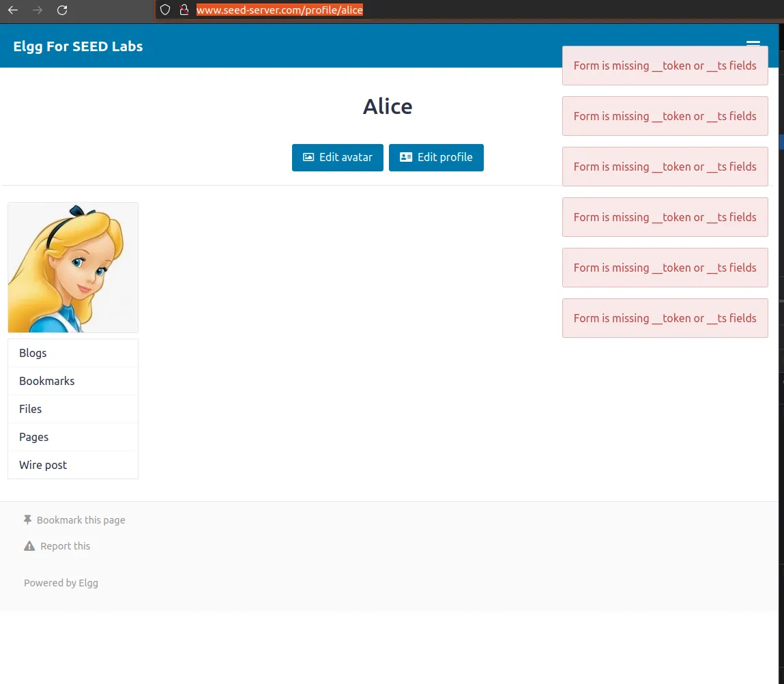
Task: Dismiss the topmost missing token error message
Action: click(665, 66)
